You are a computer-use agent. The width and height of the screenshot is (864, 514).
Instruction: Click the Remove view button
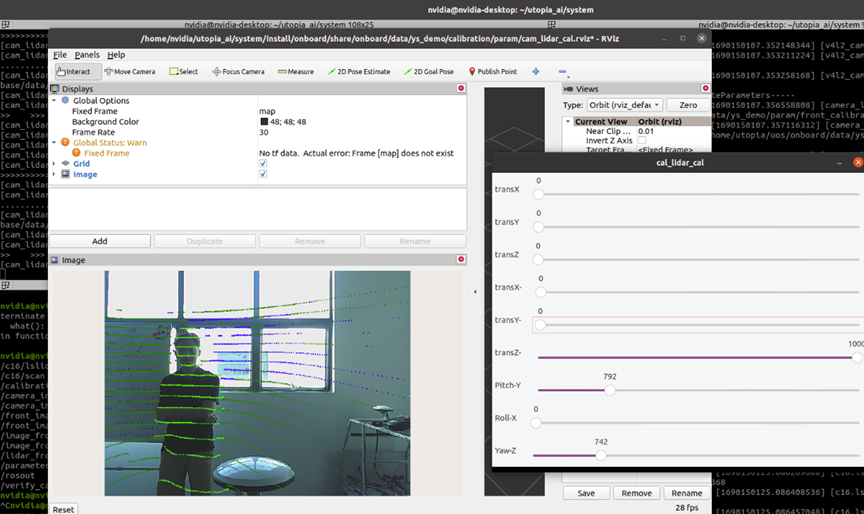tap(636, 493)
